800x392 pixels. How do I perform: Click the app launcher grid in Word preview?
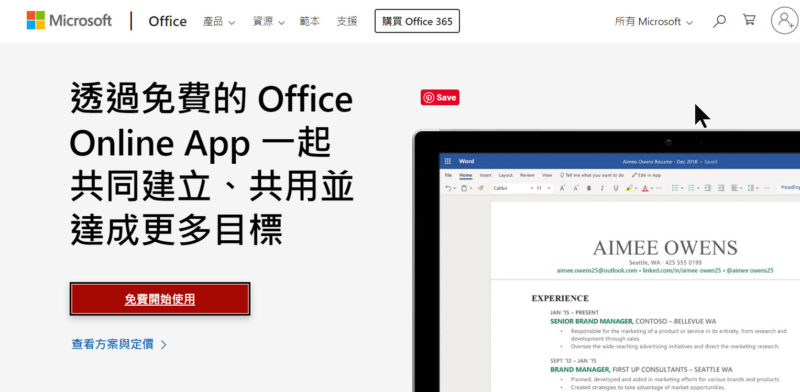coord(447,161)
